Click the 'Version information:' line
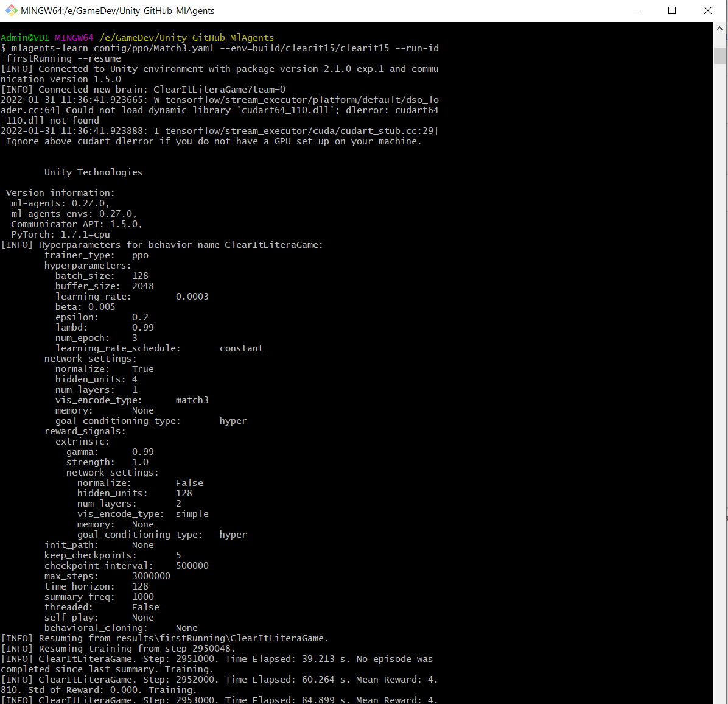This screenshot has width=728, height=704. (60, 192)
